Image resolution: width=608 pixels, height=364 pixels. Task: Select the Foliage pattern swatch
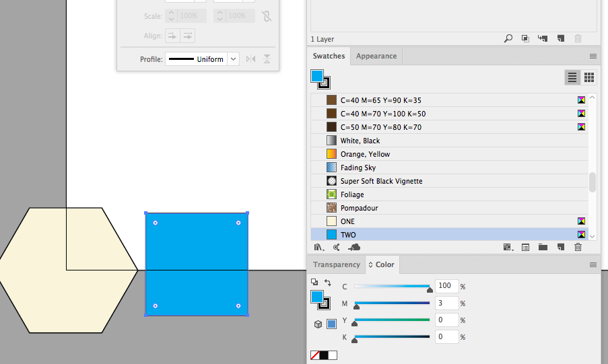[450, 194]
